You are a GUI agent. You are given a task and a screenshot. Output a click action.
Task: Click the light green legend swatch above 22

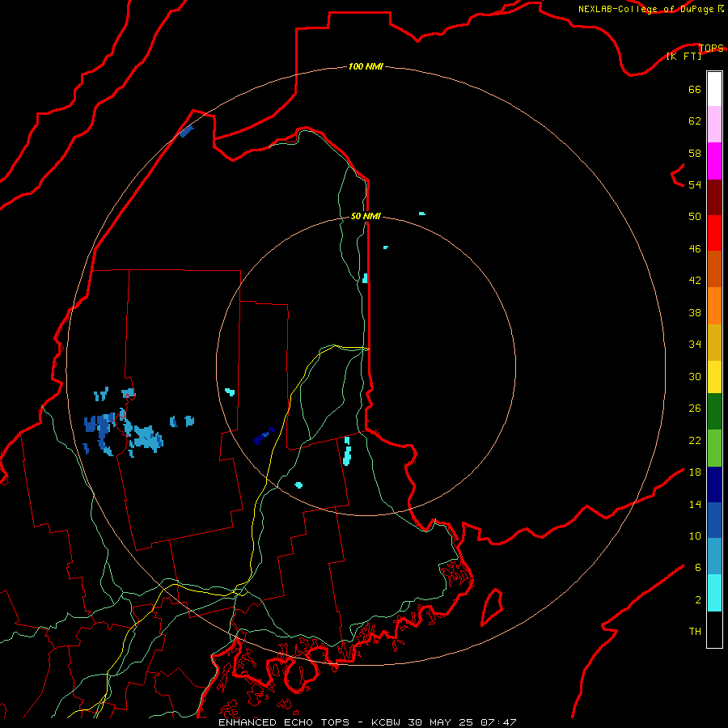point(714,448)
